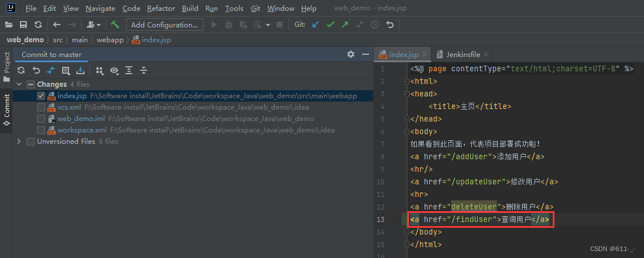Click the Changelists icon in Commit panel
The image size is (644, 258).
[x=66, y=71]
